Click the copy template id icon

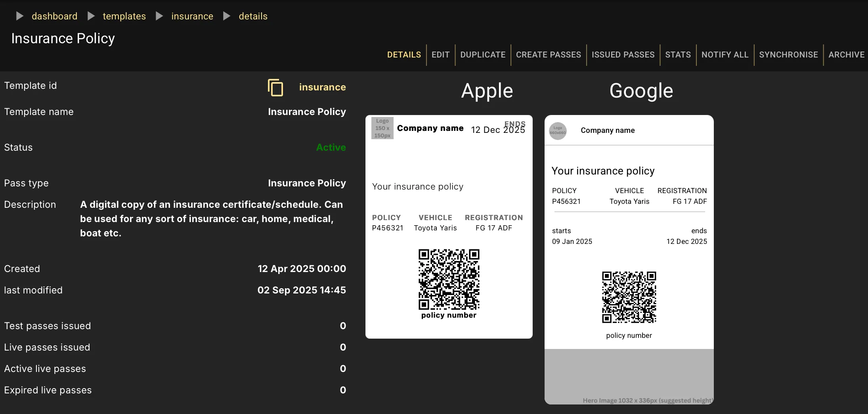coord(275,88)
